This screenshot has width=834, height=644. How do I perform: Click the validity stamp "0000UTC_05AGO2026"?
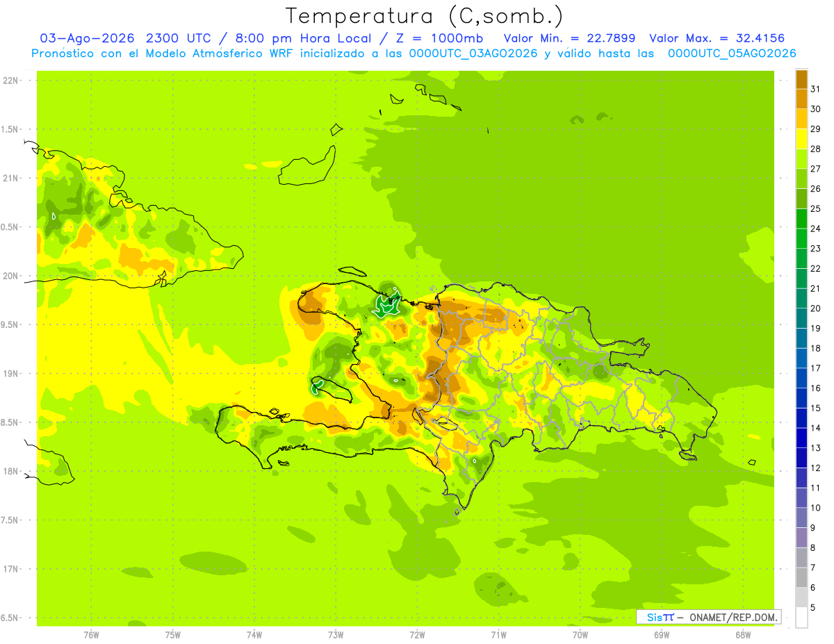(x=732, y=53)
